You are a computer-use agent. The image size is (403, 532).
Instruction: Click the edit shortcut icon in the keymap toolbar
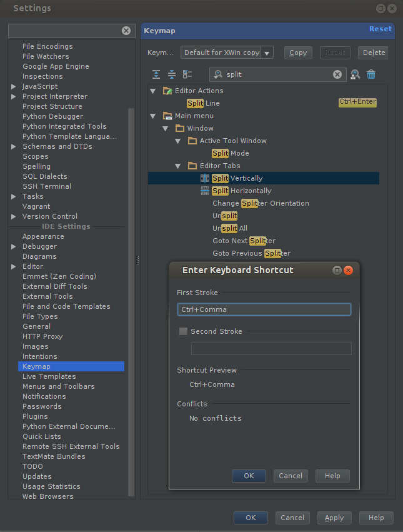click(187, 74)
